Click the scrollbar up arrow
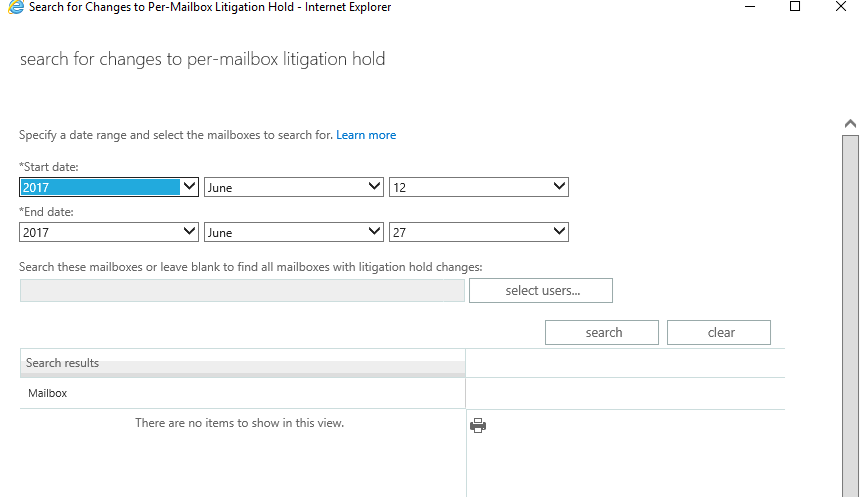Screen dimensions: 864x497 click(850, 124)
